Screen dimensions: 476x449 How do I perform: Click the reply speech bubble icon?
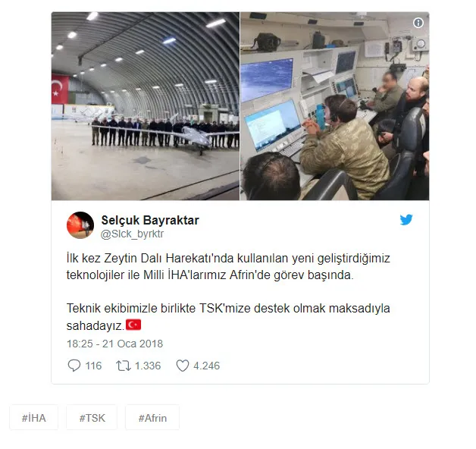[74, 366]
